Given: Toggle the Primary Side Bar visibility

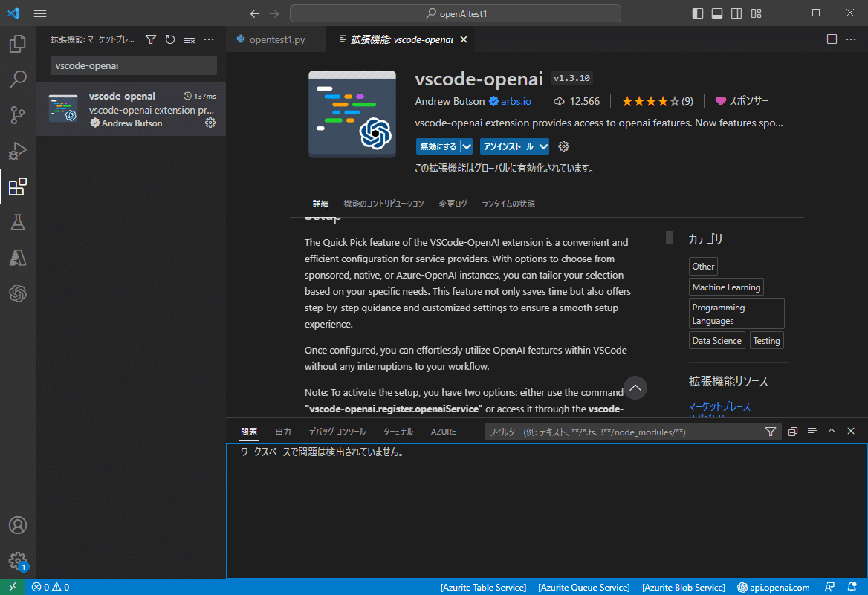Looking at the screenshot, I should point(697,13).
